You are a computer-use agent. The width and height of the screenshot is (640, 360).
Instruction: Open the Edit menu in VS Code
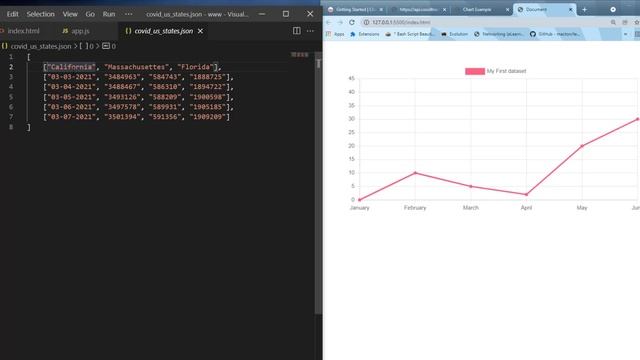click(x=12, y=14)
